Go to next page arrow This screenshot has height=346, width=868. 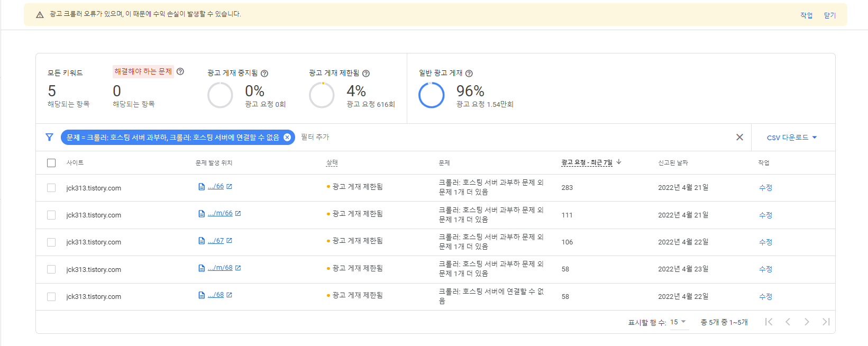(807, 322)
